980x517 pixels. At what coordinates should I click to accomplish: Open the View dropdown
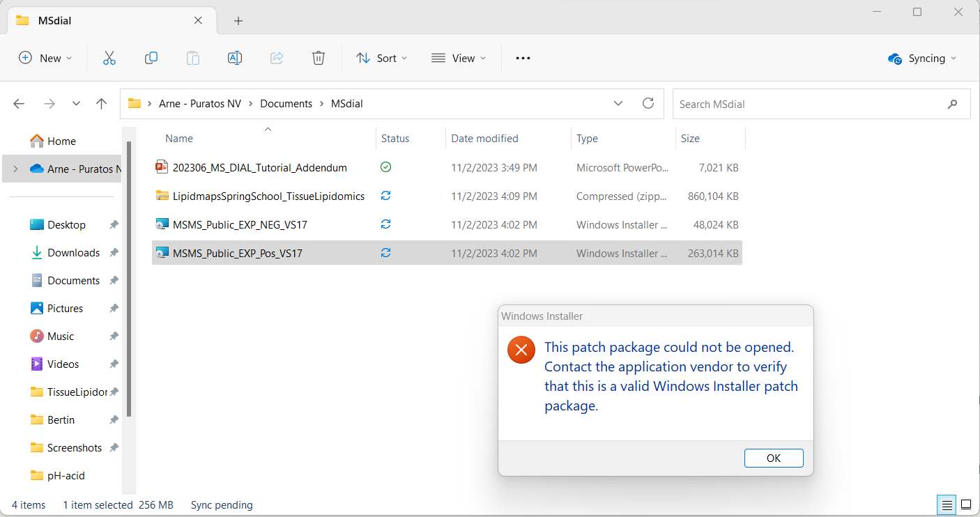pos(459,58)
